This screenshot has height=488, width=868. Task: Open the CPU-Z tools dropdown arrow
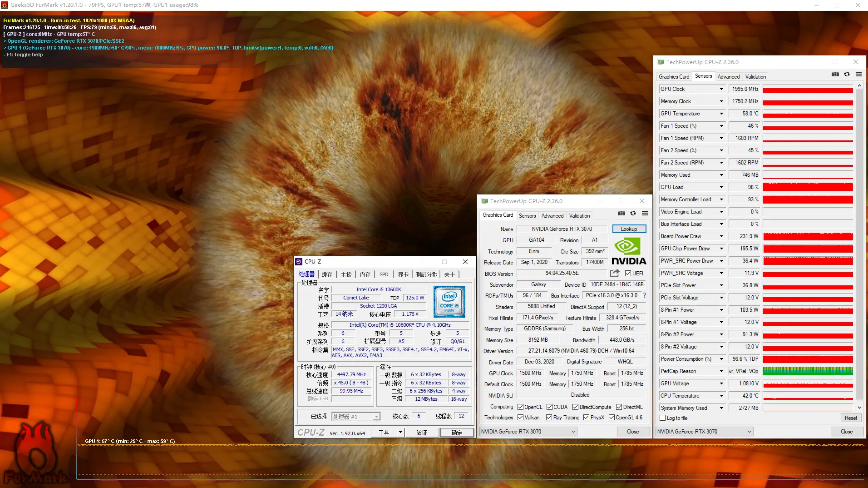[400, 433]
